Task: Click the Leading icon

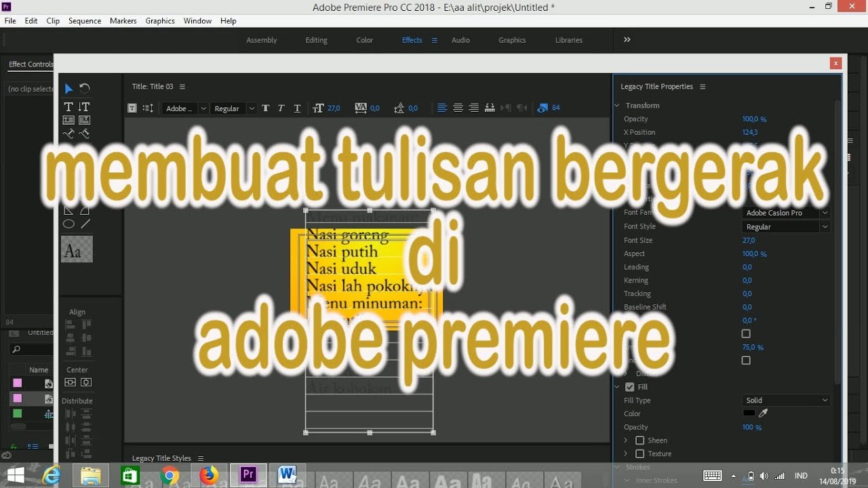Action: click(399, 108)
